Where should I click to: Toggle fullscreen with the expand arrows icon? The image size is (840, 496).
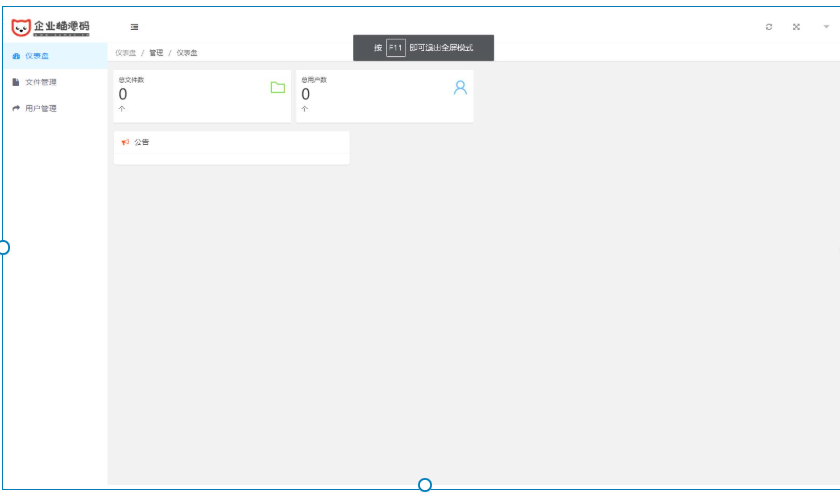click(x=797, y=27)
